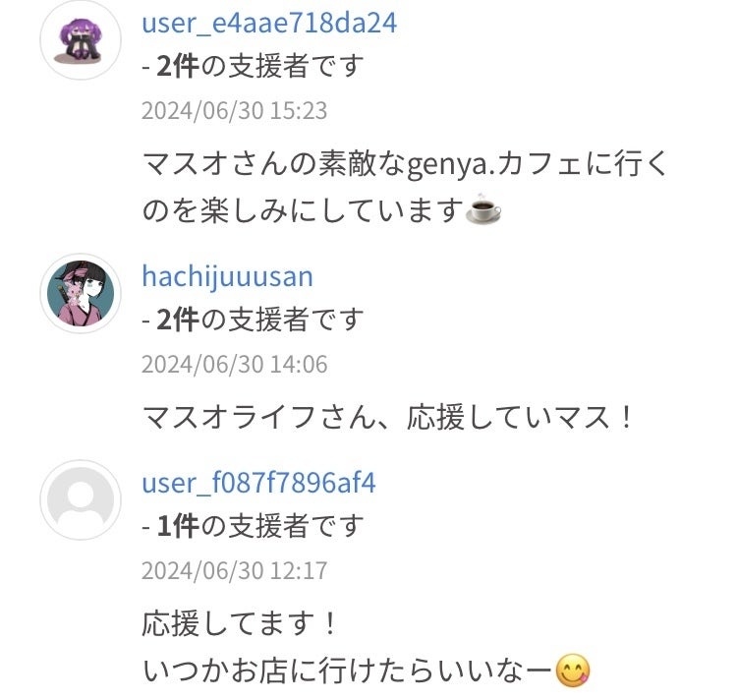Click the genya.カフェ comment text
The height and width of the screenshot is (700, 737).
point(404,186)
